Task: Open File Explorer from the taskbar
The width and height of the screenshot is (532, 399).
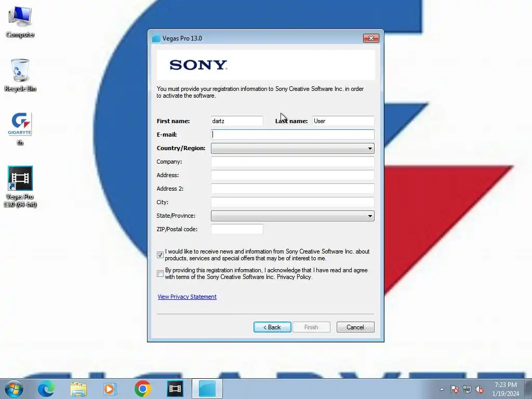Action: pos(78,389)
